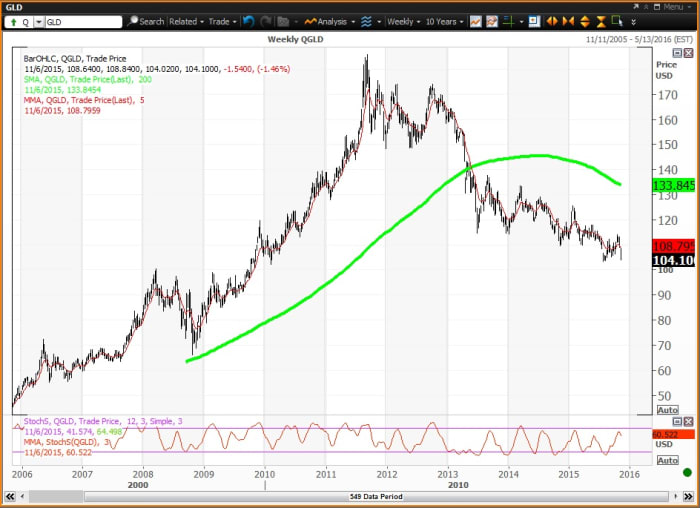Open the Trade menu
This screenshot has width=700, height=508.
[x=222, y=21]
